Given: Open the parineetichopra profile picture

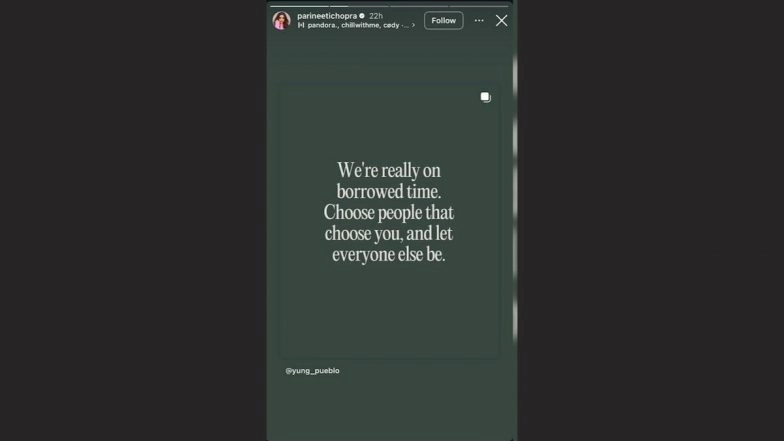Looking at the screenshot, I should pos(282,20).
